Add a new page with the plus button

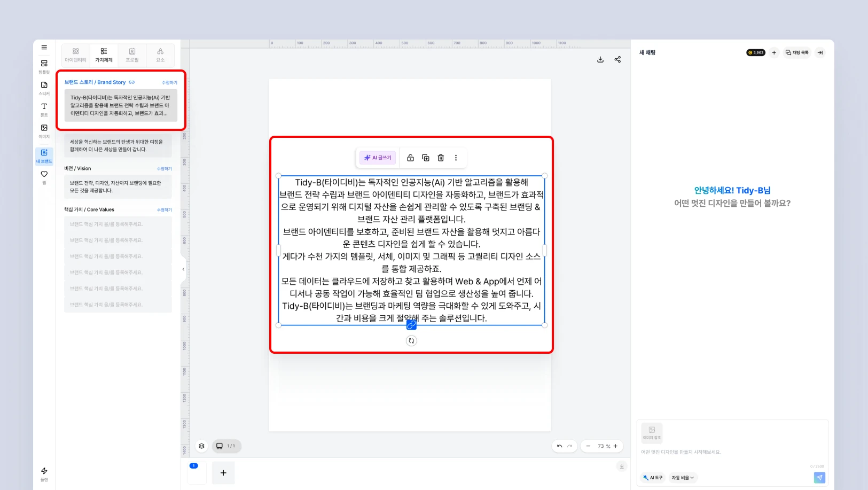[x=223, y=473]
